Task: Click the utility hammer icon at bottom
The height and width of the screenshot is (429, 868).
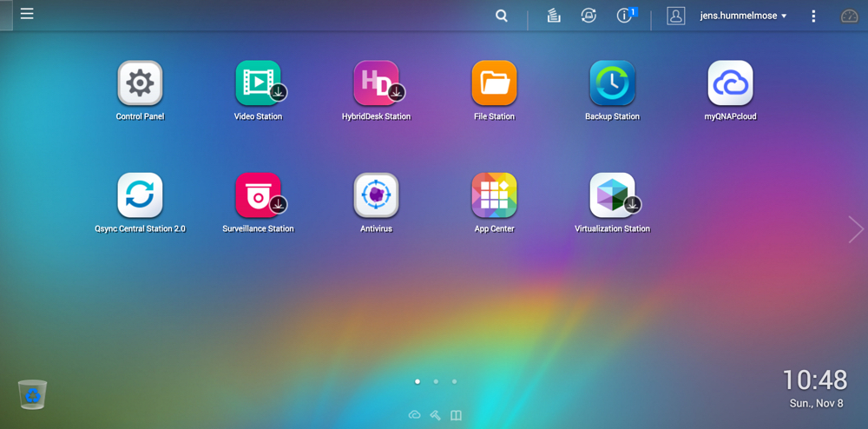Action: pos(436,415)
